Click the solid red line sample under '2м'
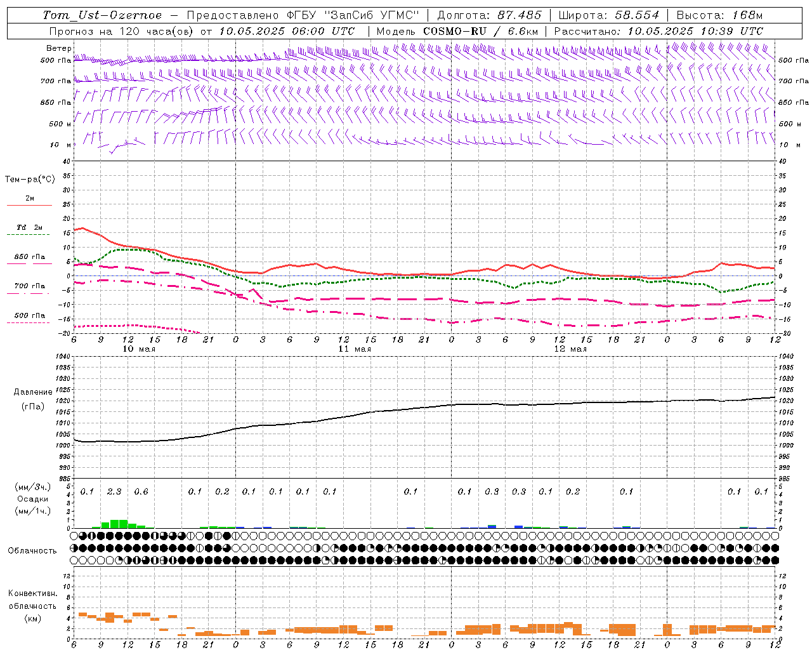 (29, 206)
